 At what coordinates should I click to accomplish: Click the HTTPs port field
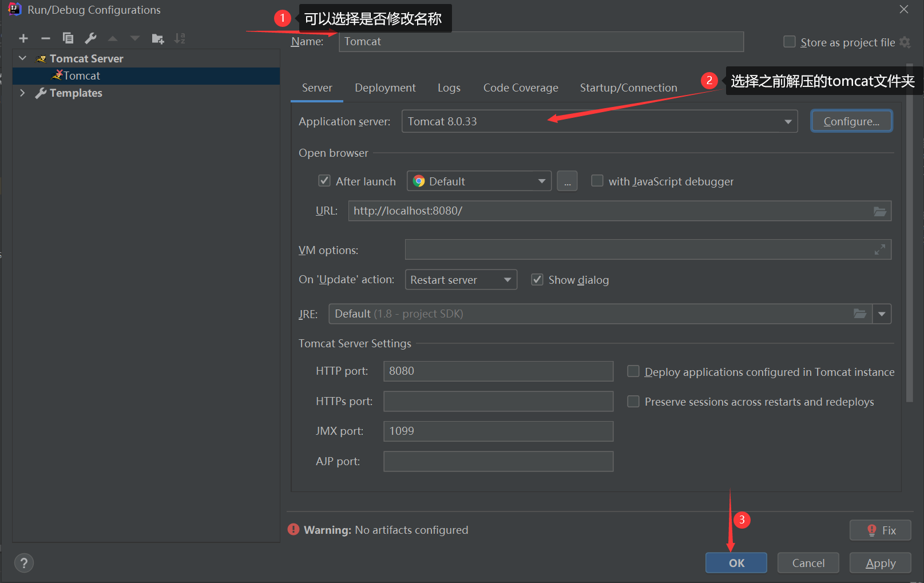pos(498,401)
